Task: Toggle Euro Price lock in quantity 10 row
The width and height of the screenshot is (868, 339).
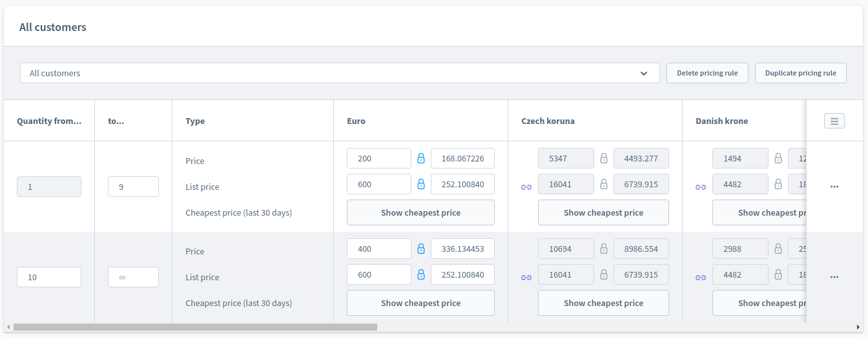Action: tap(421, 249)
